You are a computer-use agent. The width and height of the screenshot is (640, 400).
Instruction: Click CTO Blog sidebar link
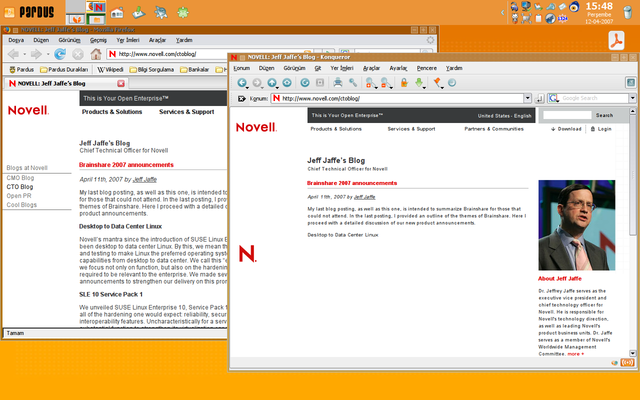pyautogui.click(x=20, y=187)
